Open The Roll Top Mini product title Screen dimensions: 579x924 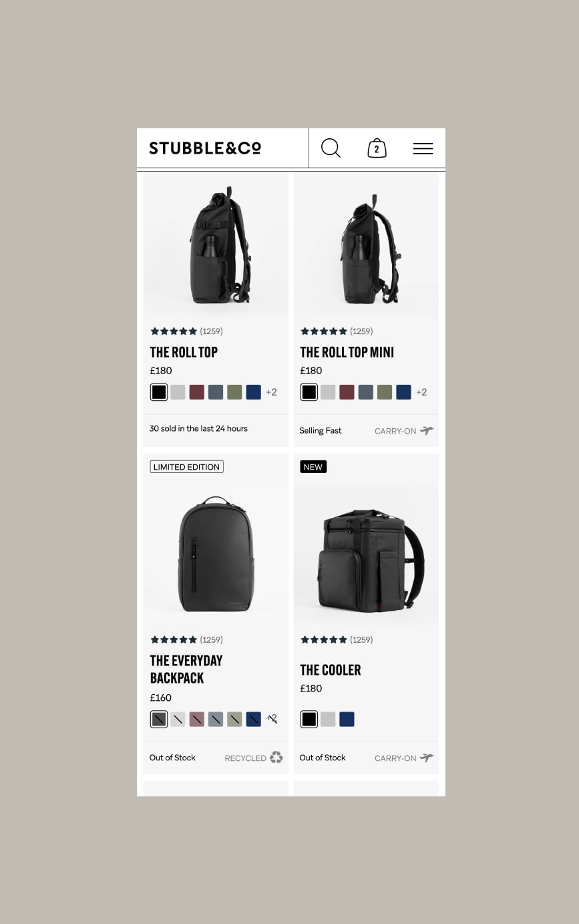pyautogui.click(x=347, y=352)
